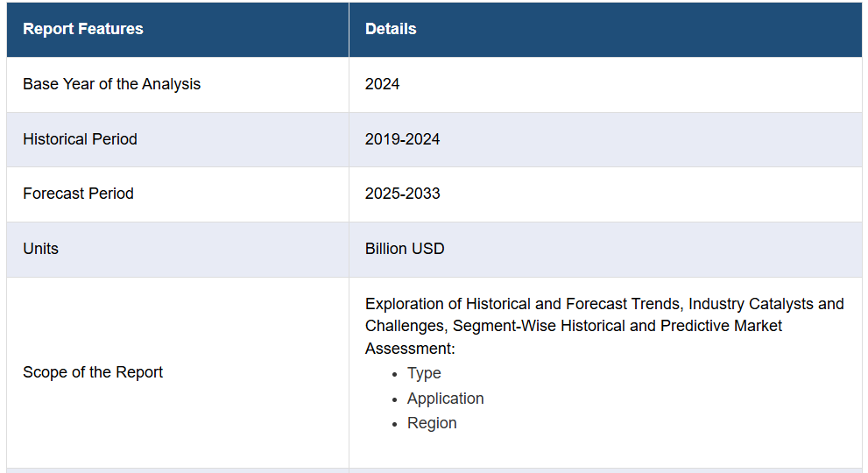
Task: Select the Units row label
Action: click(x=40, y=249)
